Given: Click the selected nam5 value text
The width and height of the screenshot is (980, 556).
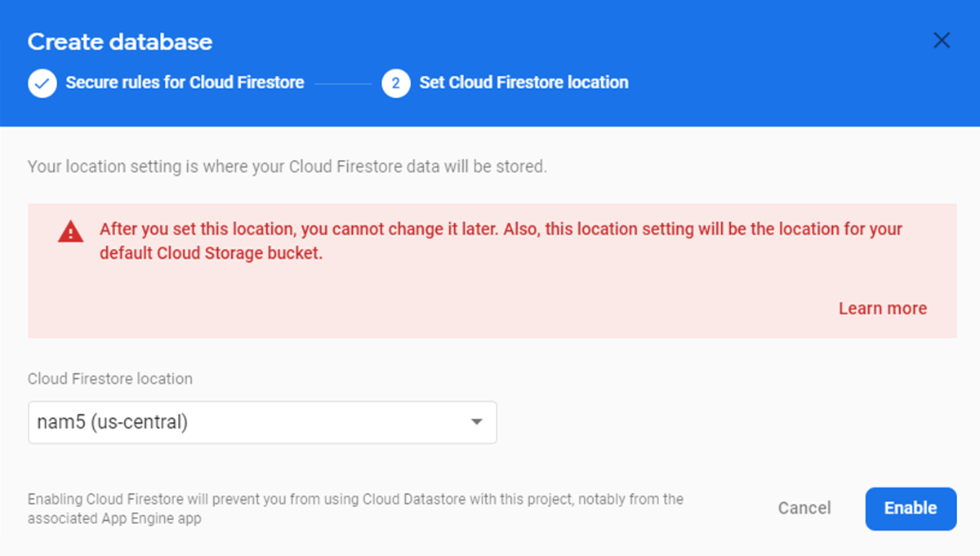Looking at the screenshot, I should (x=113, y=422).
